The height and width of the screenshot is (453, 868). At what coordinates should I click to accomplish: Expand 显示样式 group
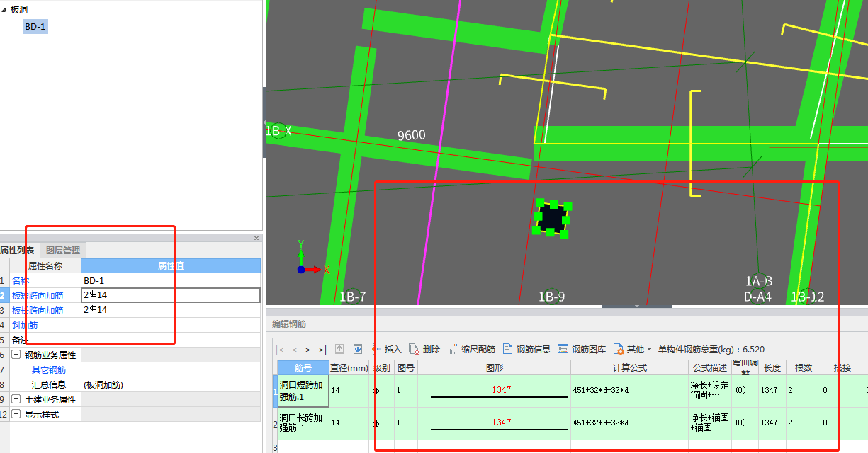(x=16, y=414)
